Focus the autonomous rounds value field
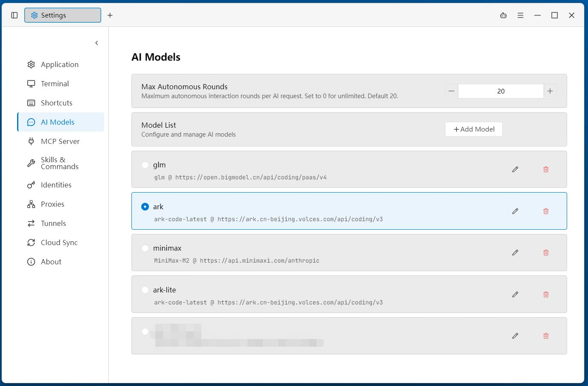The width and height of the screenshot is (588, 386). pos(501,91)
